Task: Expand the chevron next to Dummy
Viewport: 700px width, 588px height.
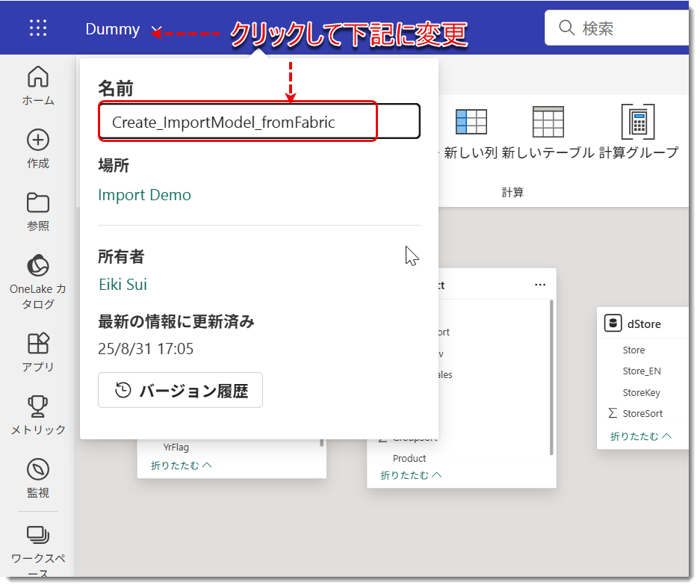Action: [x=156, y=31]
